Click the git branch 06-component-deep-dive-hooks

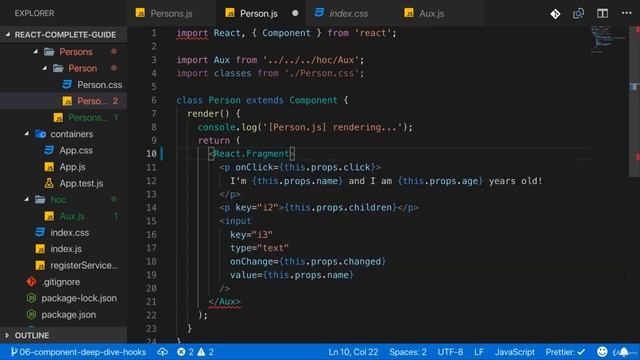coord(78,352)
